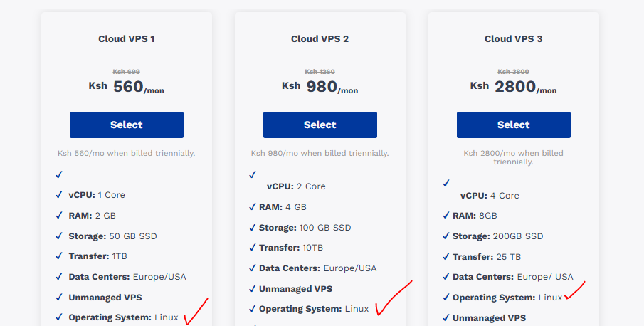Image resolution: width=644 pixels, height=326 pixels.
Task: Click Data Centers text in Cloud VPS 3
Action: tap(512, 277)
